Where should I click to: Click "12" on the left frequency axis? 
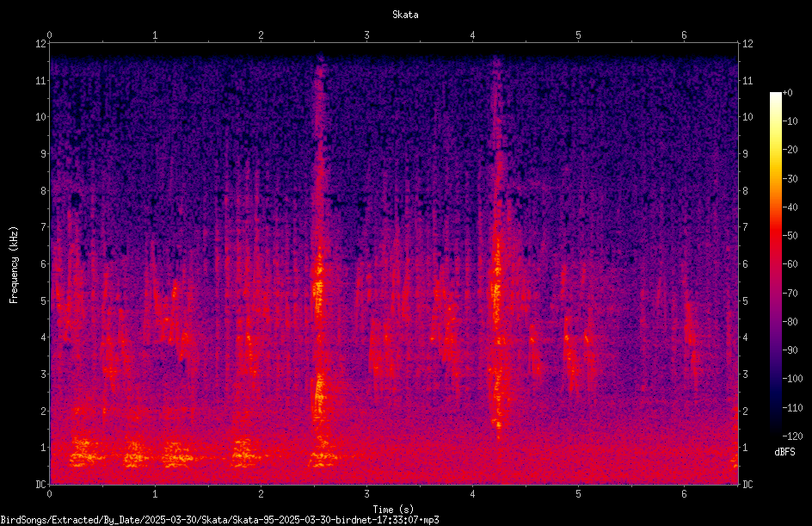[40, 44]
